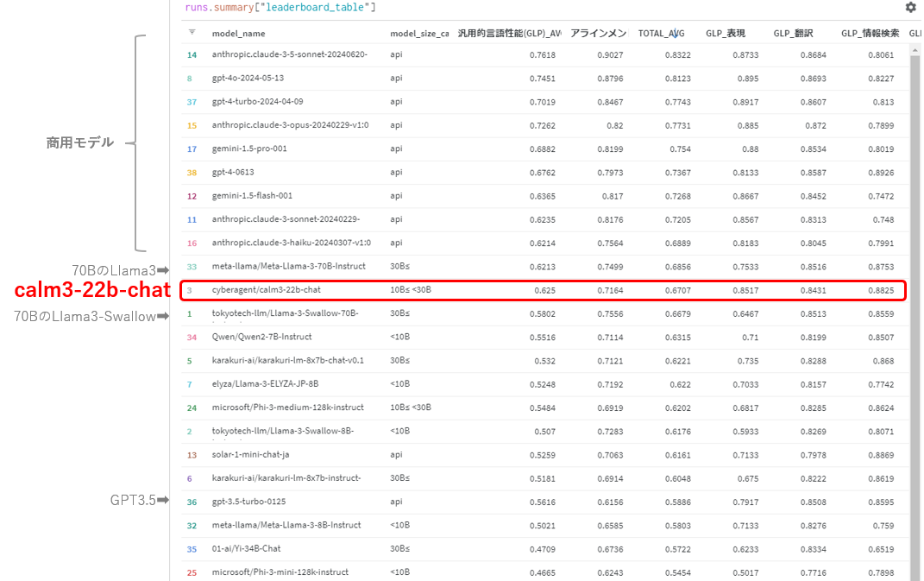Click GLP_翻訳 value 0.8693
Image resolution: width=924 pixels, height=581 pixels.
pos(814,79)
